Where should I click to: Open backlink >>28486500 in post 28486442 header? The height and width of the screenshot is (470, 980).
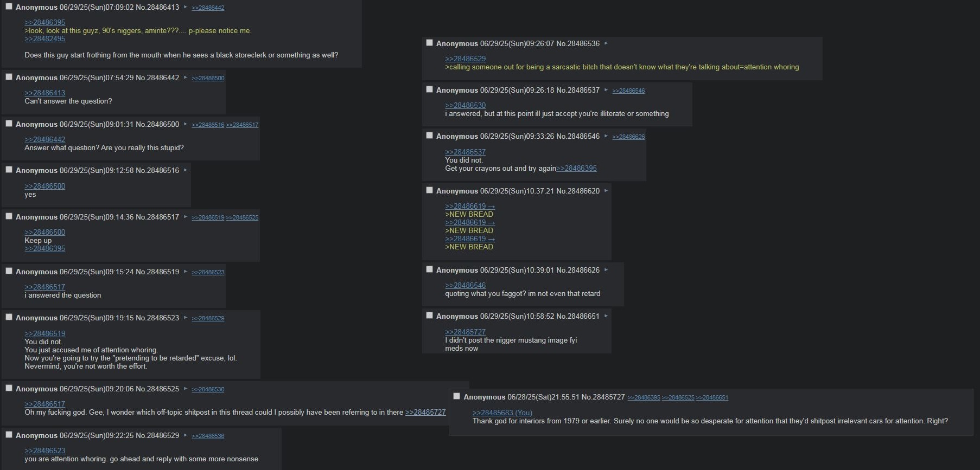pos(208,78)
